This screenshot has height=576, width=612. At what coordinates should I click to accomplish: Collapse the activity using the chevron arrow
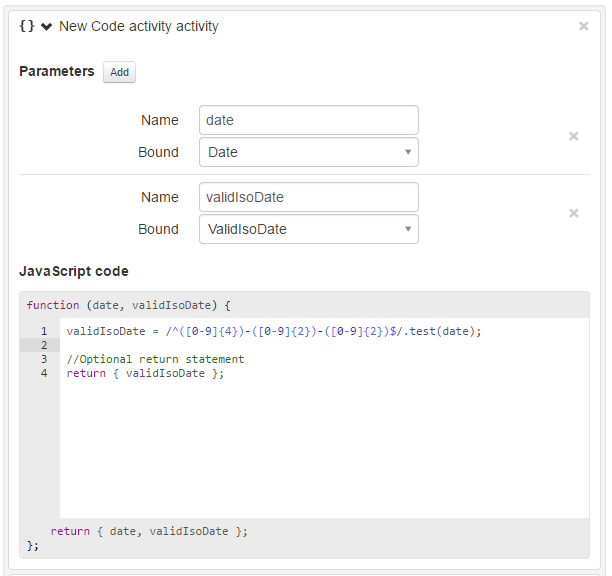(x=46, y=26)
